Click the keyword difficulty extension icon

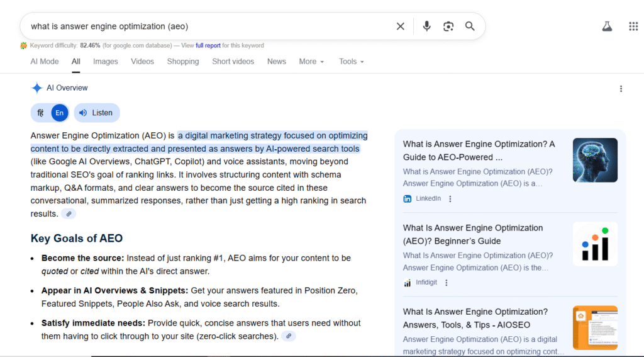[x=23, y=46]
